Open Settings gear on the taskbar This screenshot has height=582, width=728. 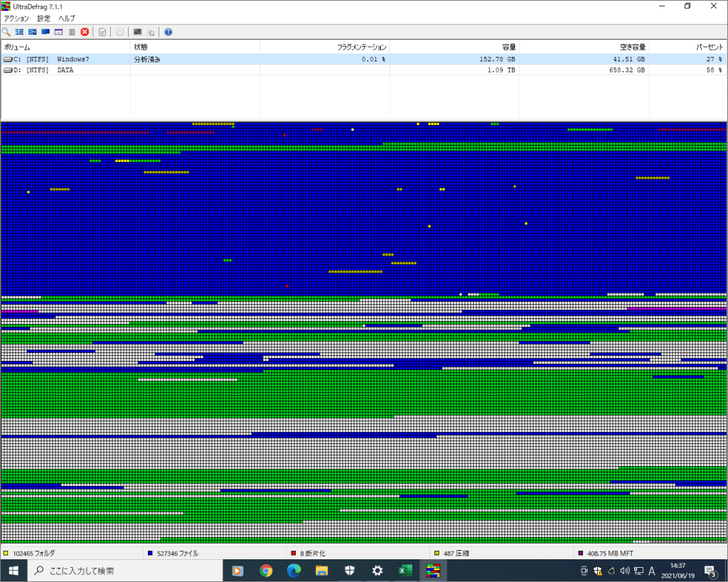[378, 571]
